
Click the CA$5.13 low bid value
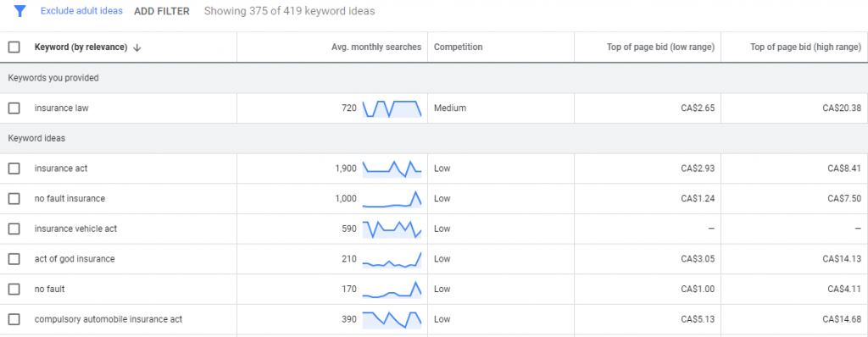(x=698, y=319)
